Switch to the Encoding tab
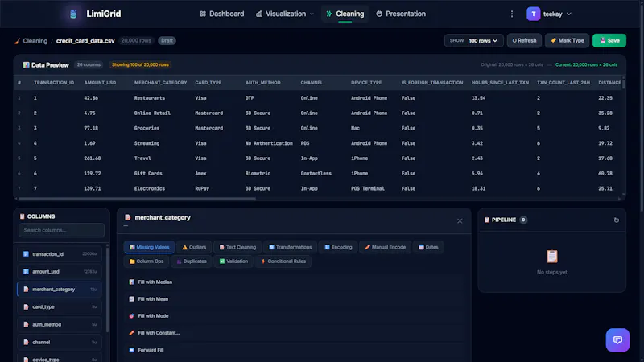Screen dimensions: 644x362 (x=338, y=247)
